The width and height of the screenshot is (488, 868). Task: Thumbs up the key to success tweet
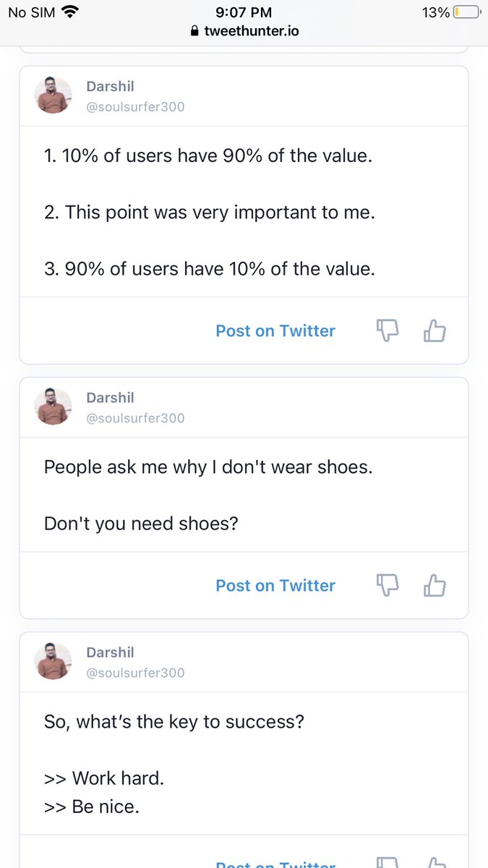point(435,862)
